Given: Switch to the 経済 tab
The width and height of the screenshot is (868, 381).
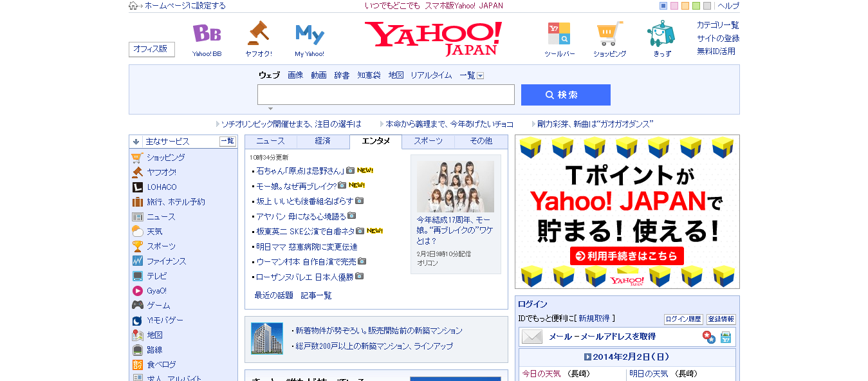Looking at the screenshot, I should pos(323,142).
